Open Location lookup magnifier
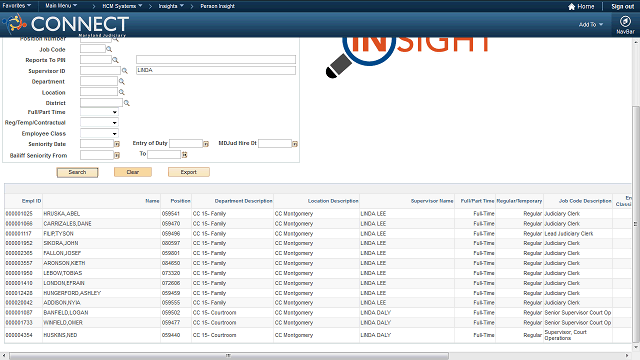 (121, 92)
